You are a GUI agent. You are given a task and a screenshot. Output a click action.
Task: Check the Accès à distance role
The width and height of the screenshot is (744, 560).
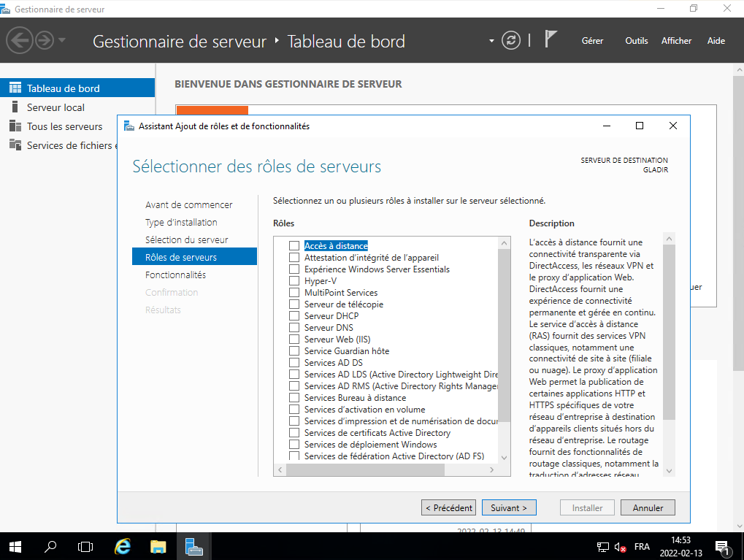pos(294,246)
